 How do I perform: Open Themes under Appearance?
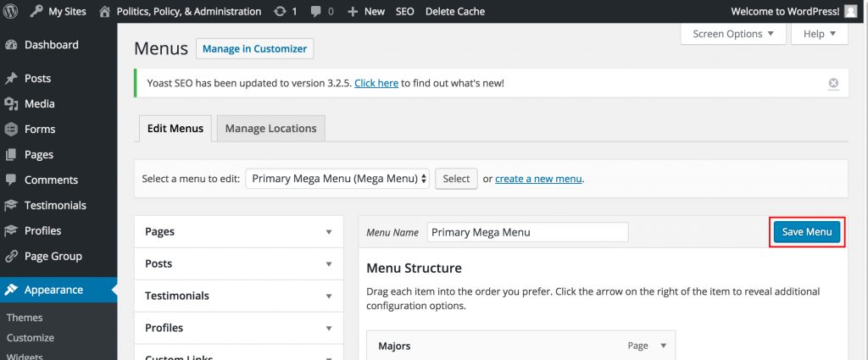pyautogui.click(x=25, y=318)
